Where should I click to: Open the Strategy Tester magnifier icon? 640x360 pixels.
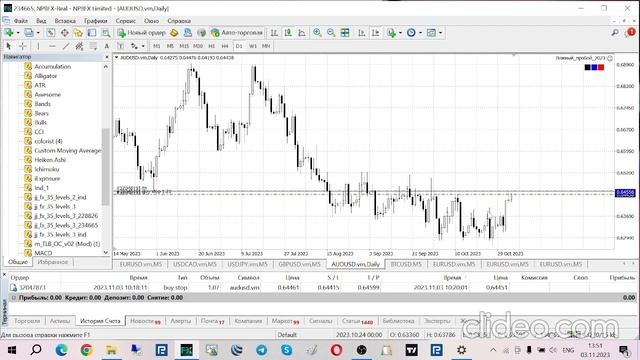pyautogui.click(x=106, y=33)
